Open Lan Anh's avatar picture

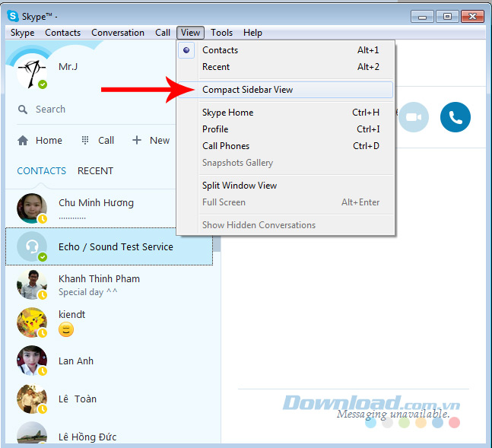(32, 361)
